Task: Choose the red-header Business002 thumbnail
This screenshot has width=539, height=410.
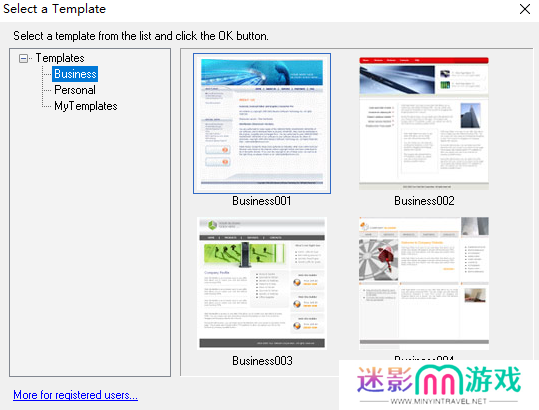Action: coord(424,123)
